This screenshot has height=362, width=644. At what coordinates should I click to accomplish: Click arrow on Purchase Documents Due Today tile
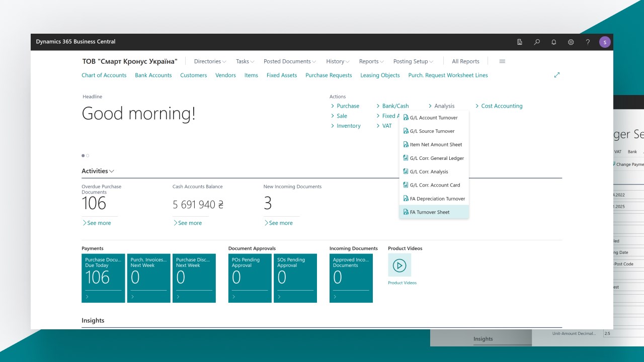pyautogui.click(x=87, y=297)
